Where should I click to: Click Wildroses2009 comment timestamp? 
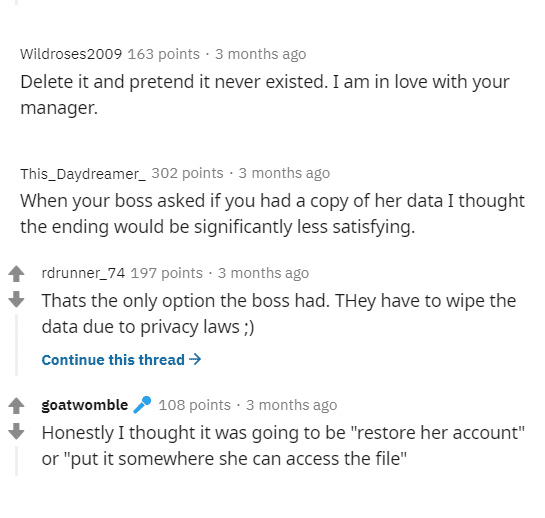pos(260,54)
